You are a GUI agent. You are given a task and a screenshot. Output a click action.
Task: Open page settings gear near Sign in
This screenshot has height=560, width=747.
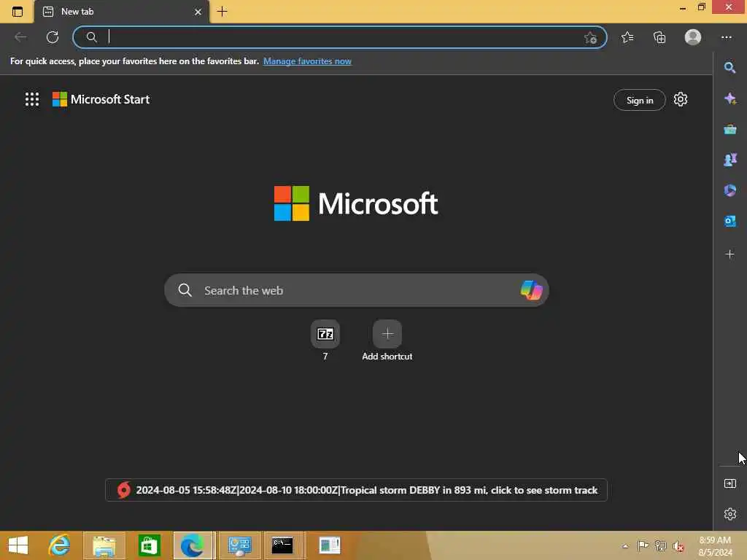point(681,99)
